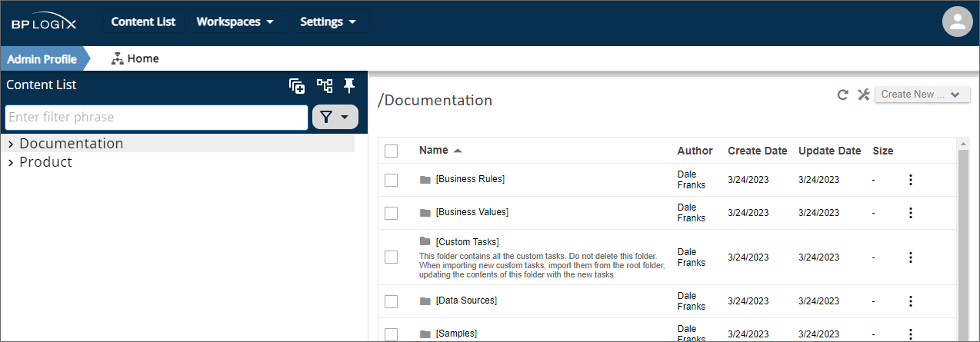Image resolution: width=980 pixels, height=342 pixels.
Task: Check the select-all checkbox in table header
Action: [x=391, y=151]
